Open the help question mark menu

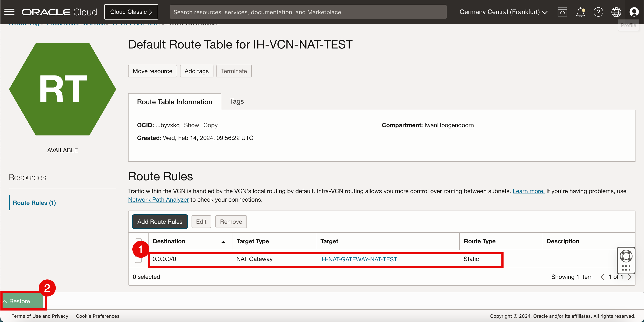(x=598, y=12)
